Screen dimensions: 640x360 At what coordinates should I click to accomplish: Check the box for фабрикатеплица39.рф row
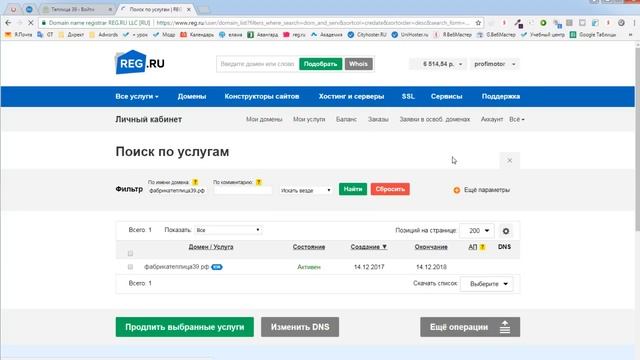click(130, 267)
